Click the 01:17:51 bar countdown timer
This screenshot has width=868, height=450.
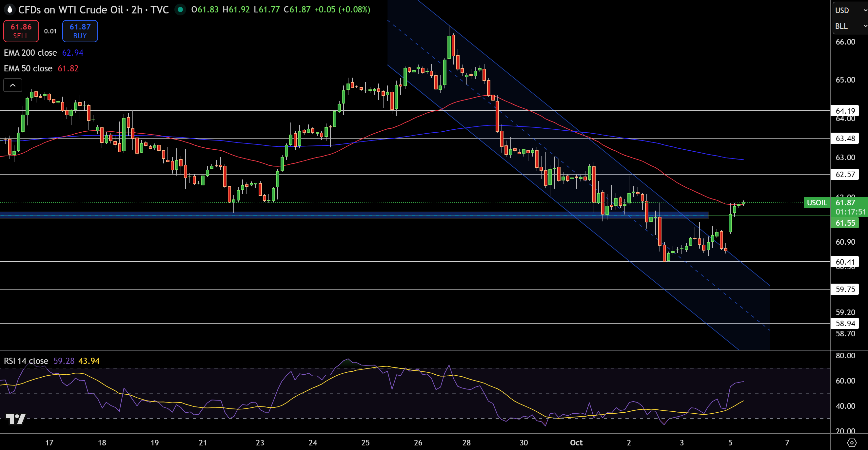click(850, 212)
